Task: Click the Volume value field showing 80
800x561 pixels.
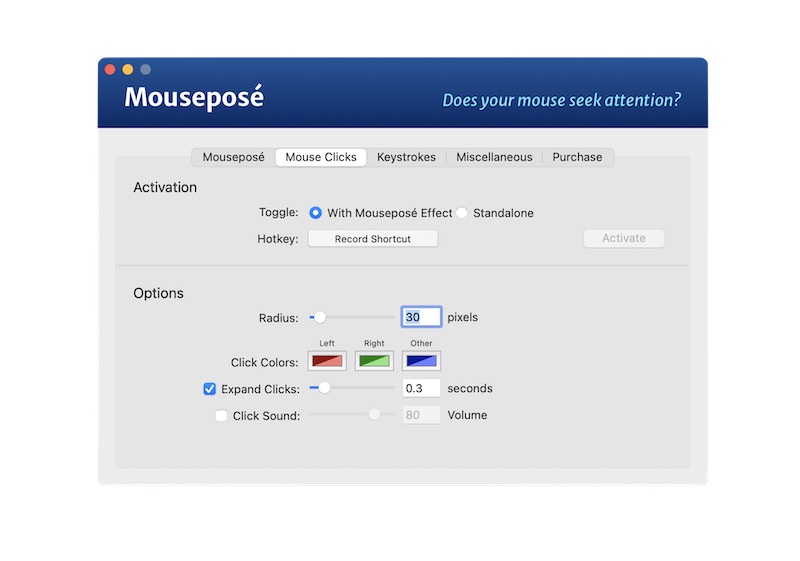Action: (x=421, y=415)
